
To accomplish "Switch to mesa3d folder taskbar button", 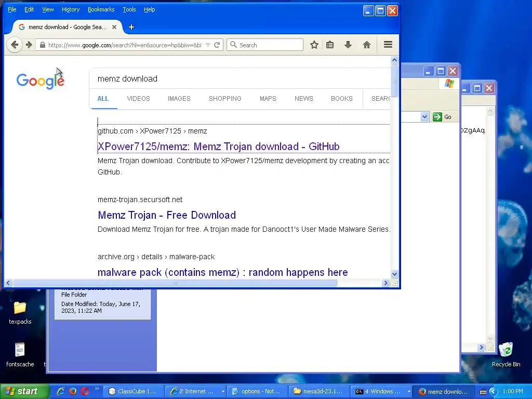I will tap(319, 392).
